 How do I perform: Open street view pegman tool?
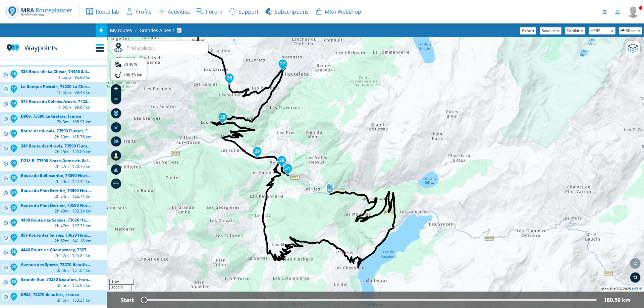click(116, 156)
